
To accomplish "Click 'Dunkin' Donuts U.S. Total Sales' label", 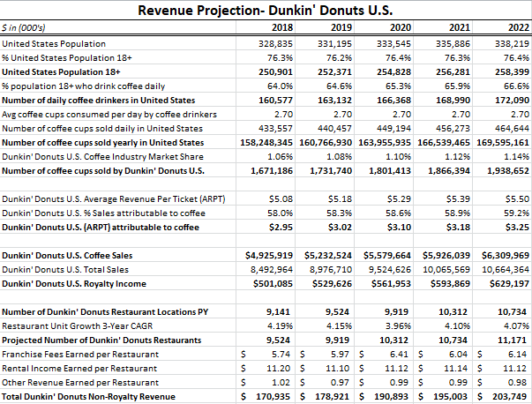I will click(65, 270).
